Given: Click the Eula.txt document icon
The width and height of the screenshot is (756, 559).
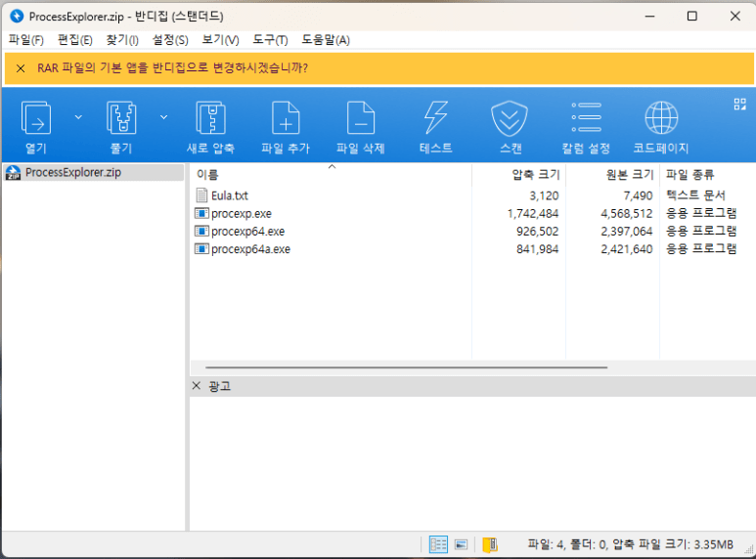Looking at the screenshot, I should 201,195.
